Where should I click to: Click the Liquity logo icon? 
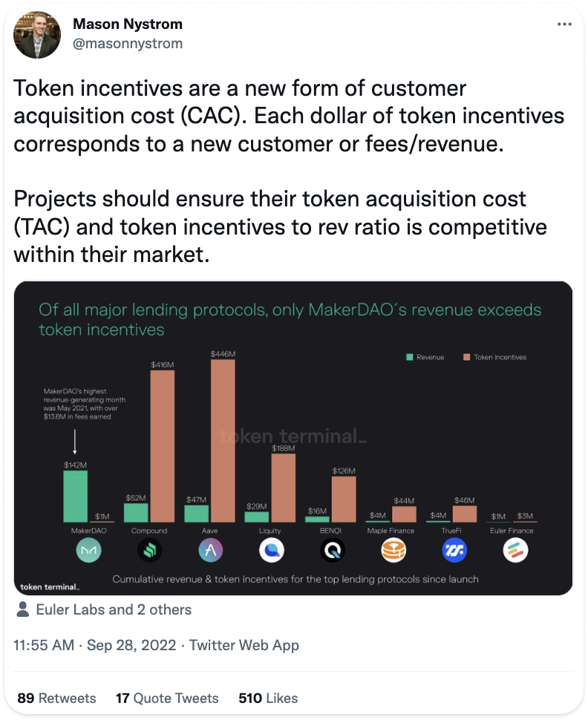point(271,550)
